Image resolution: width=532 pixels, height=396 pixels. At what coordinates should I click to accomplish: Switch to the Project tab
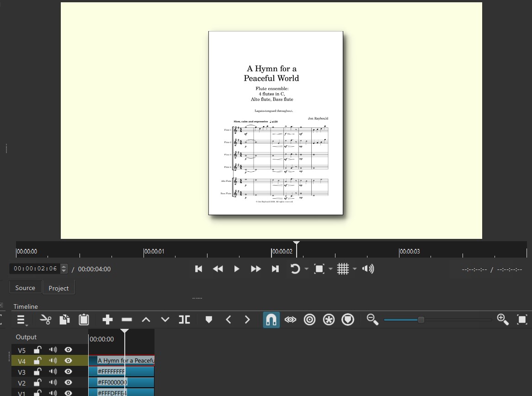pos(59,288)
